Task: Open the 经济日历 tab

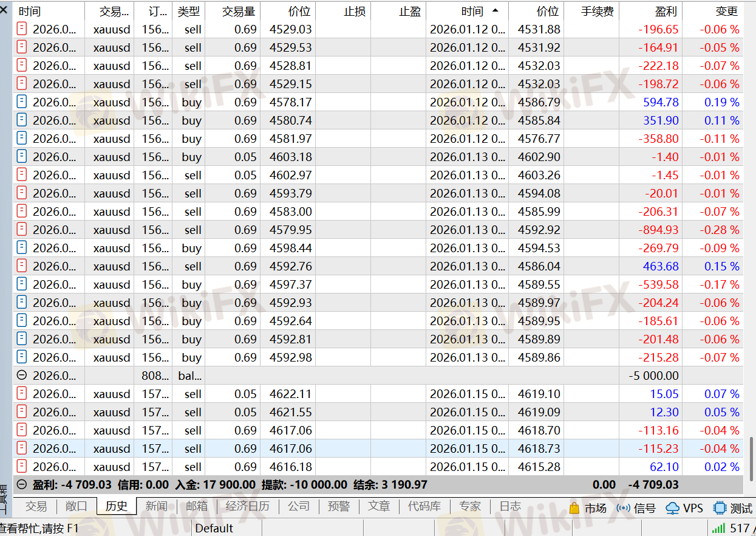Action: pos(247,506)
